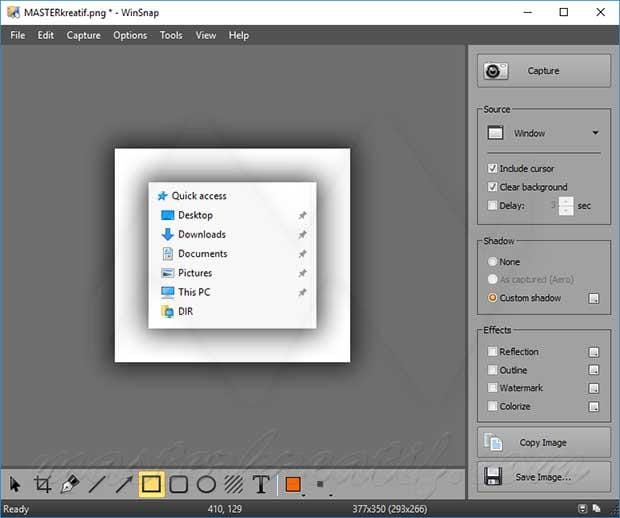620x518 pixels.
Task: Click the status bar copy icon
Action: 596,509
